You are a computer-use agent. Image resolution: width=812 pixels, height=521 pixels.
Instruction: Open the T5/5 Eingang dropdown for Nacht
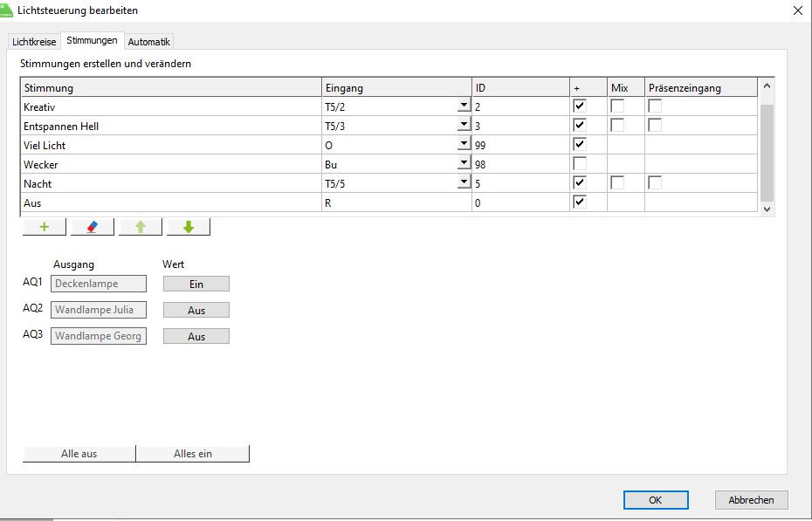pyautogui.click(x=463, y=183)
